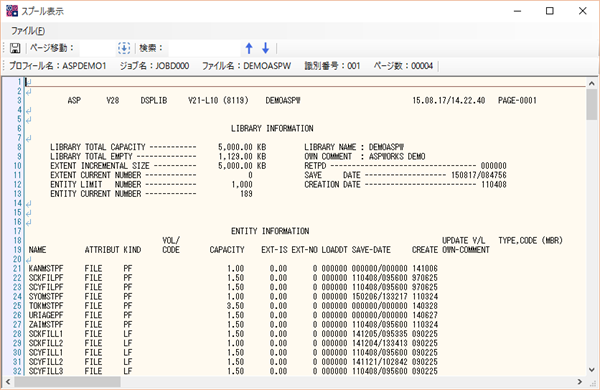Click the SCKFILL2 entry name
Image resolution: width=600 pixels, height=390 pixels.
tap(46, 343)
